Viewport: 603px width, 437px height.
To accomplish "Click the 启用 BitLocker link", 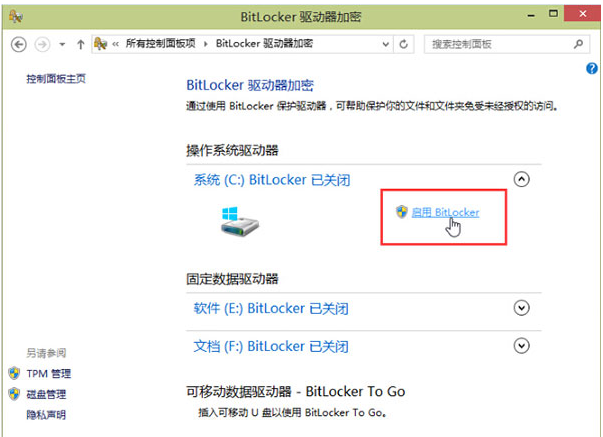I will (445, 212).
